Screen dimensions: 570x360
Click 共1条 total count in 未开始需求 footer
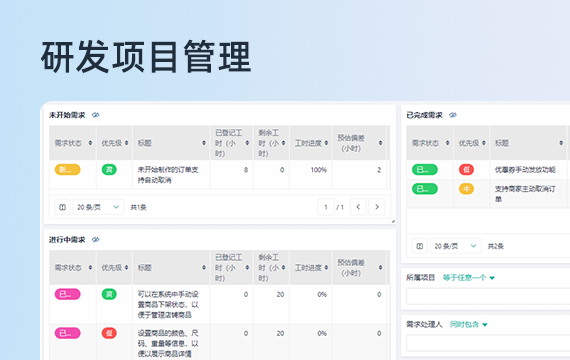pos(139,207)
